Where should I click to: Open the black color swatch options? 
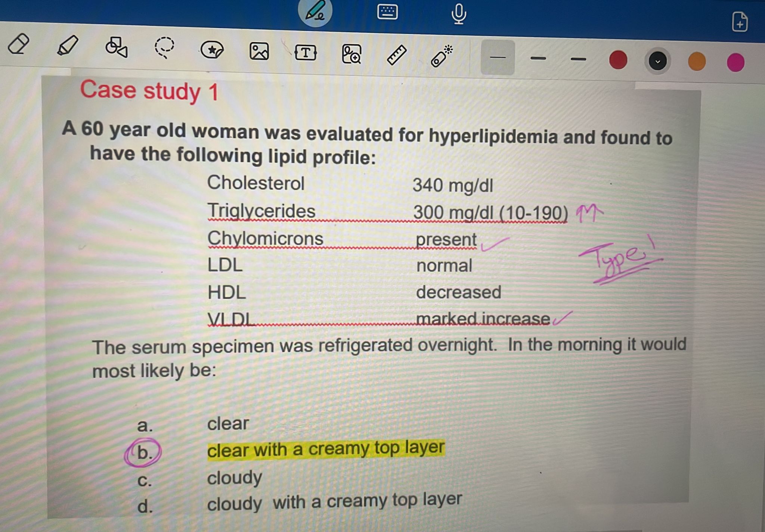pos(657,61)
